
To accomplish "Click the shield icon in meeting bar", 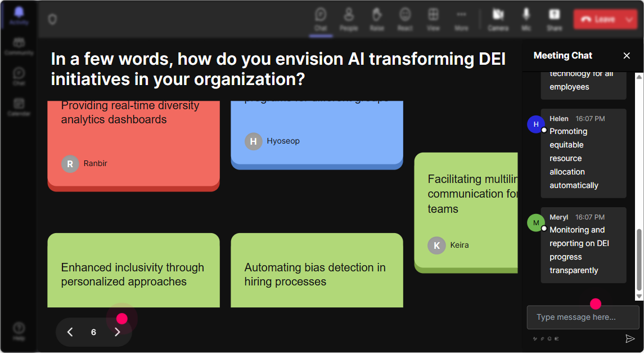I will tap(52, 19).
